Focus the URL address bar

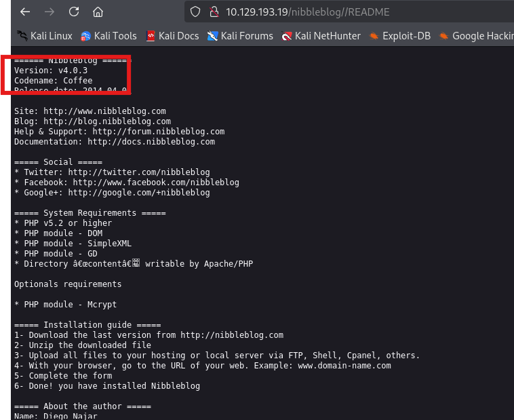(x=349, y=12)
